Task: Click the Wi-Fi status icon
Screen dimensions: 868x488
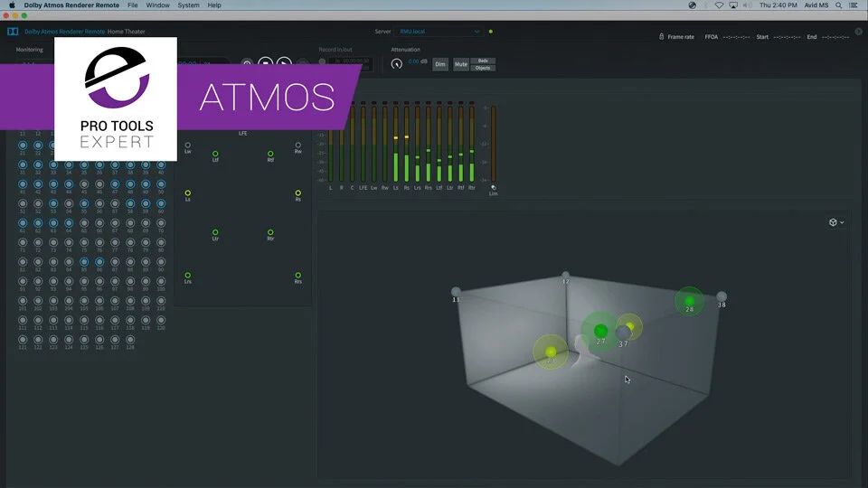Action: tap(719, 5)
